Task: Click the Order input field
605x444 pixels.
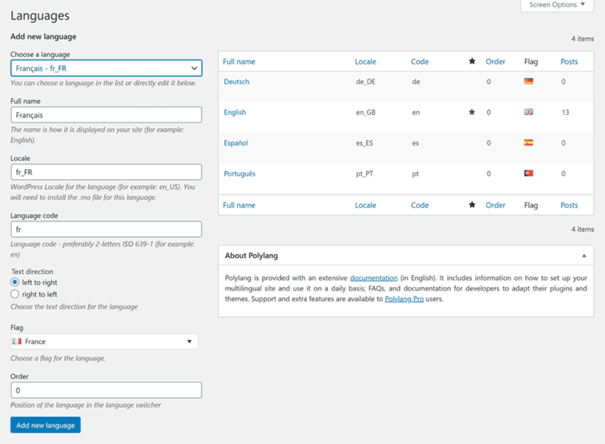Action: (x=106, y=390)
